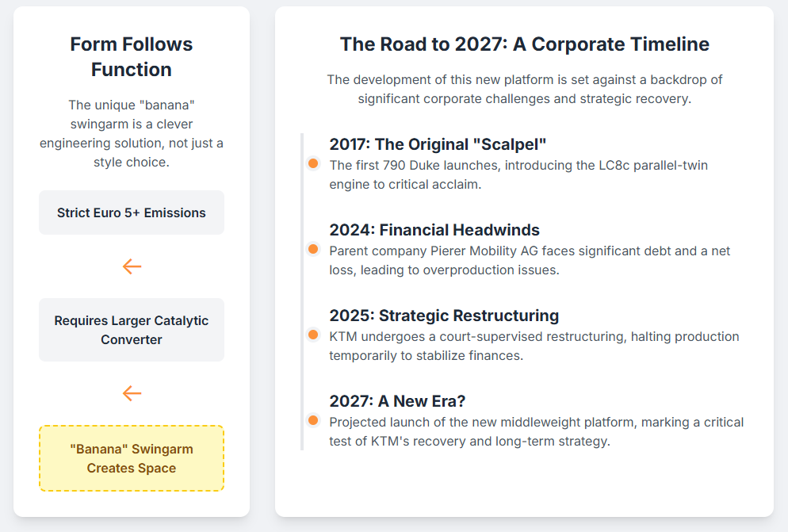Click the orange marker for 2027 A New Era
Screen dimensions: 788x532
point(313,420)
